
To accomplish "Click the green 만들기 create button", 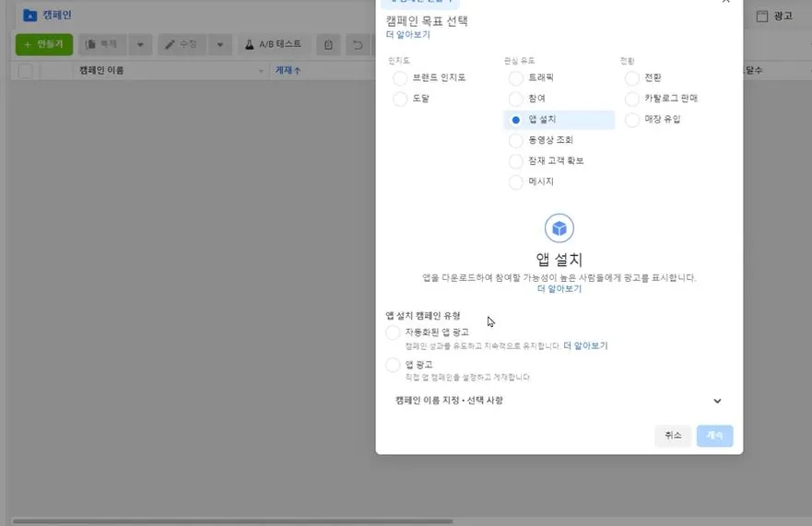I will (x=44, y=44).
